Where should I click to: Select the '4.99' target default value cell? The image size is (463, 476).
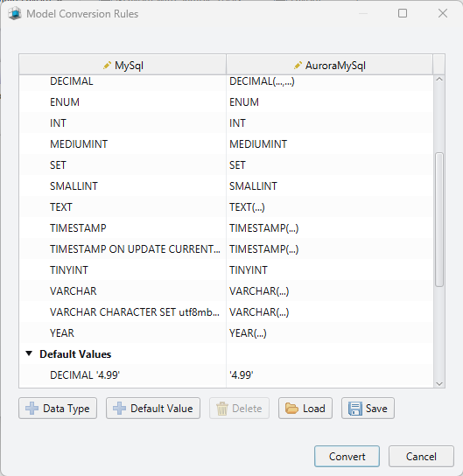point(329,374)
